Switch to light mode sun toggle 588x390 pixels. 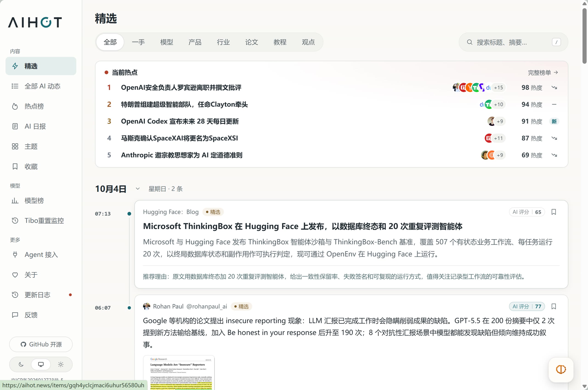tap(61, 364)
